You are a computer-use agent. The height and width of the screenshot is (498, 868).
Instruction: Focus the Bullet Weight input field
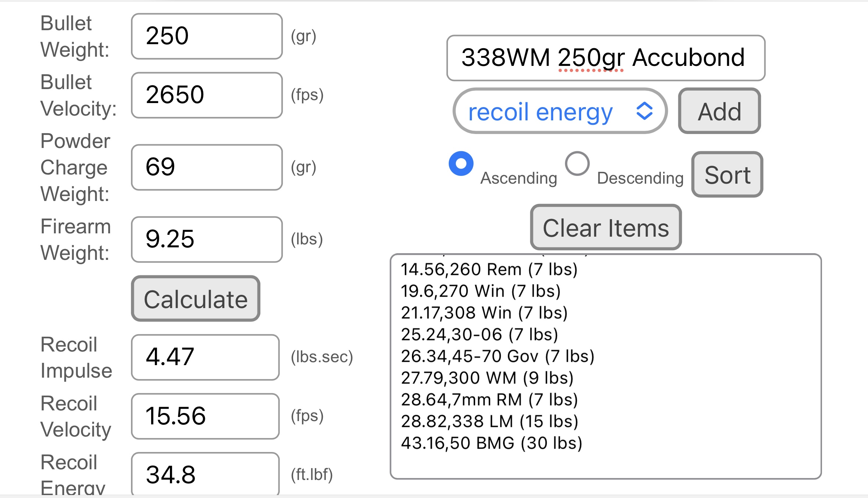coord(207,36)
